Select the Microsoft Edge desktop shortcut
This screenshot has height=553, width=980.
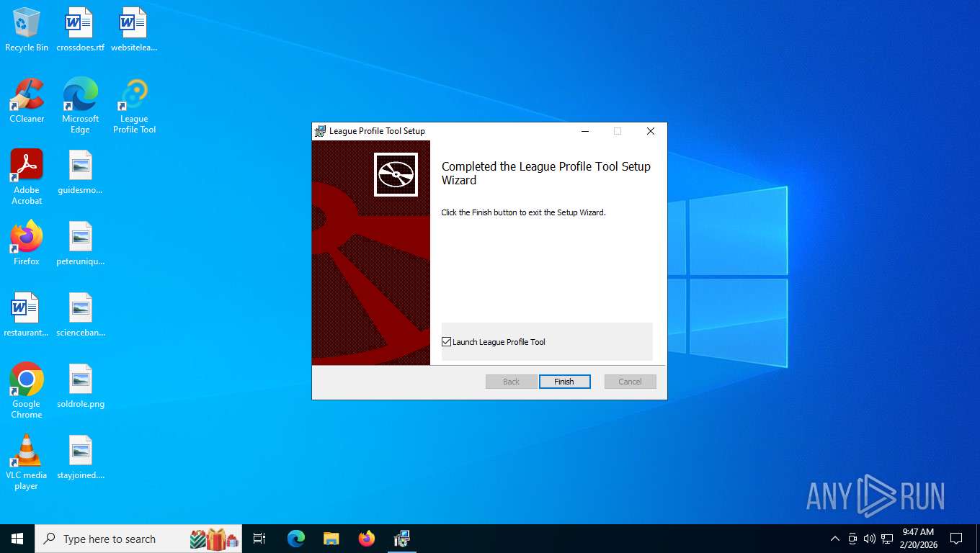click(80, 106)
